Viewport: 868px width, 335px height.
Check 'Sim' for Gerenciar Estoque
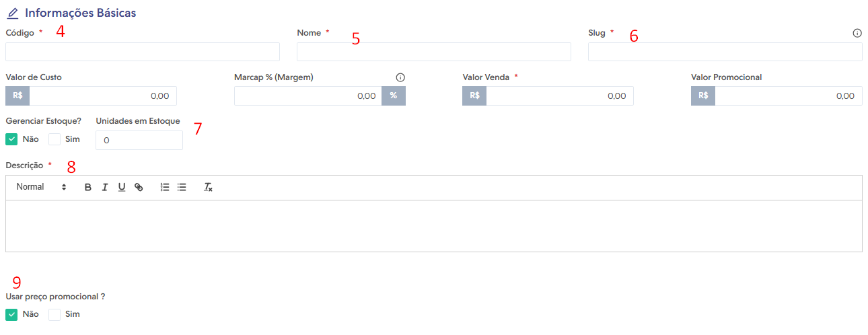(x=55, y=139)
